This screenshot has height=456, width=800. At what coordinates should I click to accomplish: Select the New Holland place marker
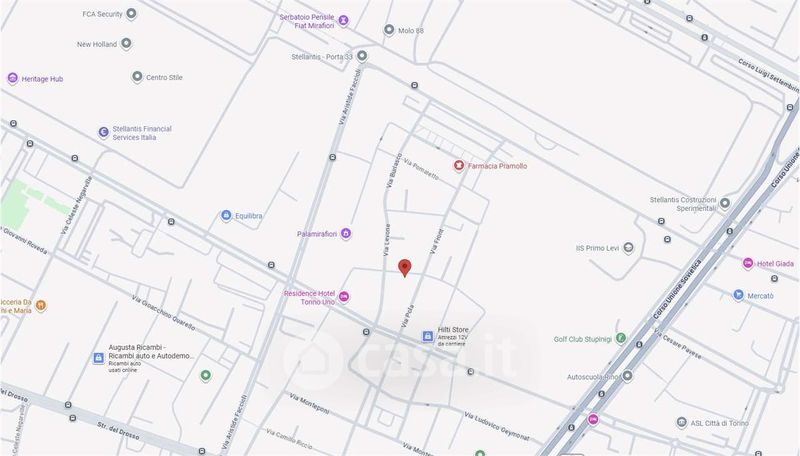click(126, 44)
